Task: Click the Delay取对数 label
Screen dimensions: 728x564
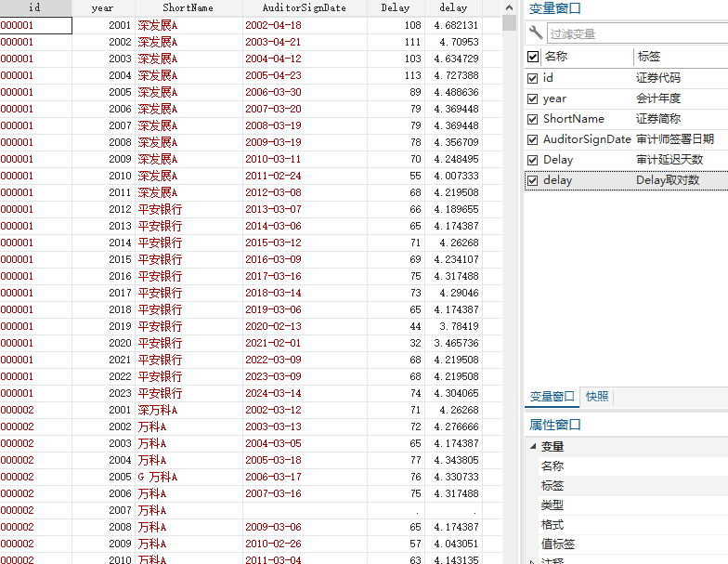Action: [x=667, y=180]
